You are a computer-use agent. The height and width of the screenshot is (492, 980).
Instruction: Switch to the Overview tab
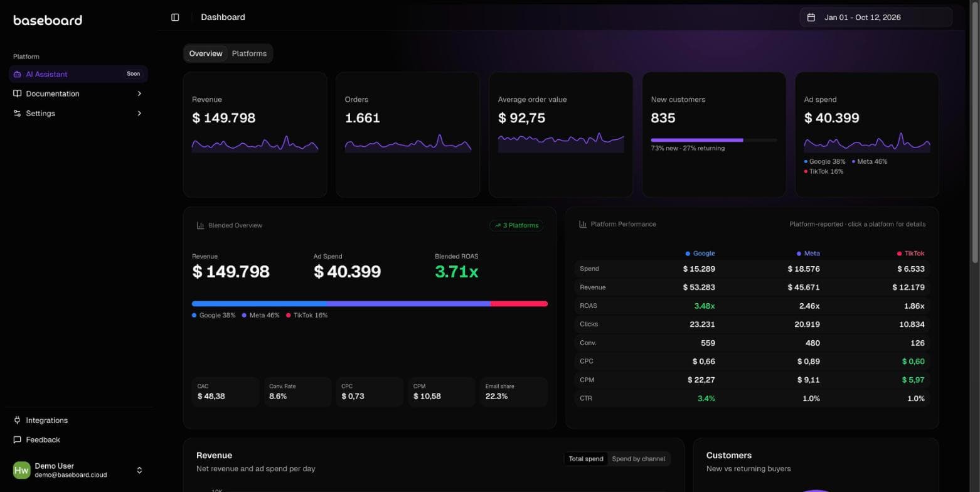206,53
